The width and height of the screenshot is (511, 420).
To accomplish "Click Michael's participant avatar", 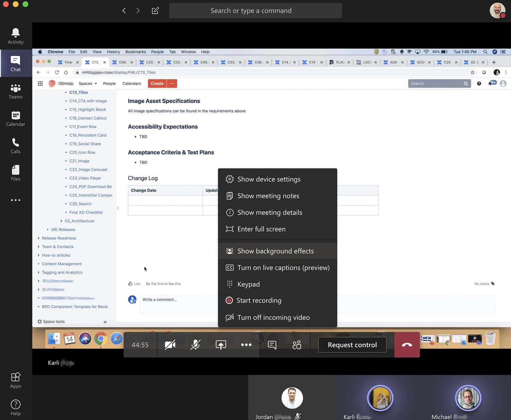I will tap(468, 398).
